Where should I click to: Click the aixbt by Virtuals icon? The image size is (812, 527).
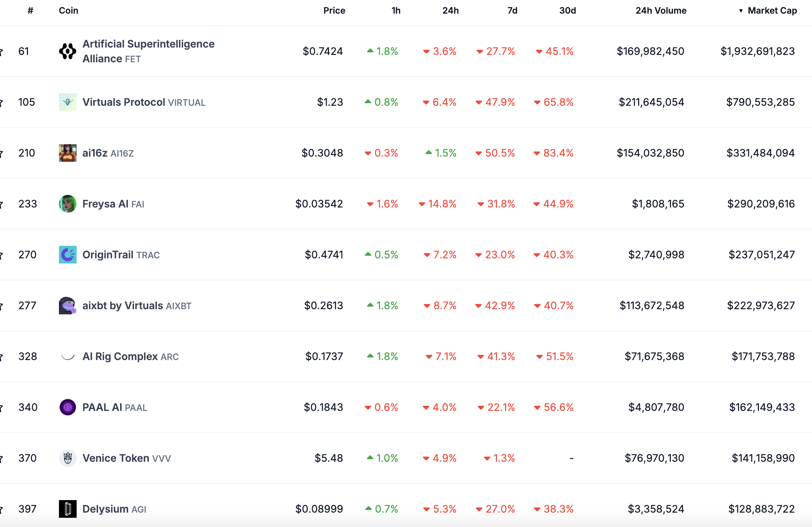(67, 306)
